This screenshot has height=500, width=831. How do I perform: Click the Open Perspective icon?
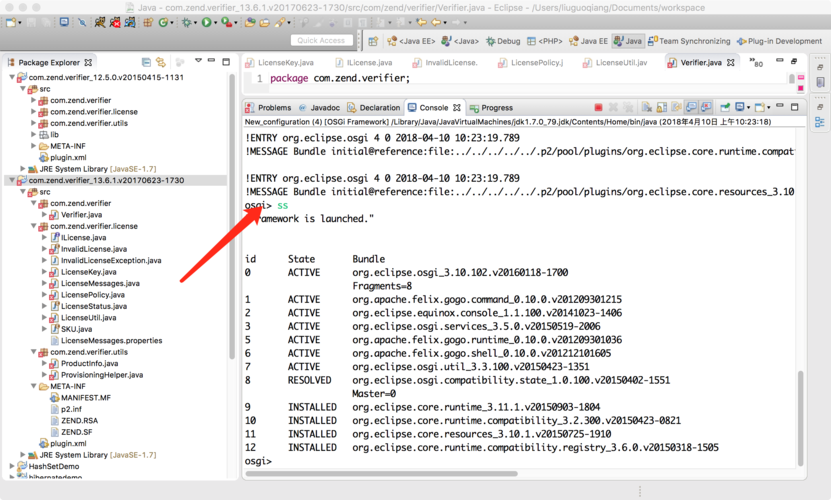[x=371, y=41]
